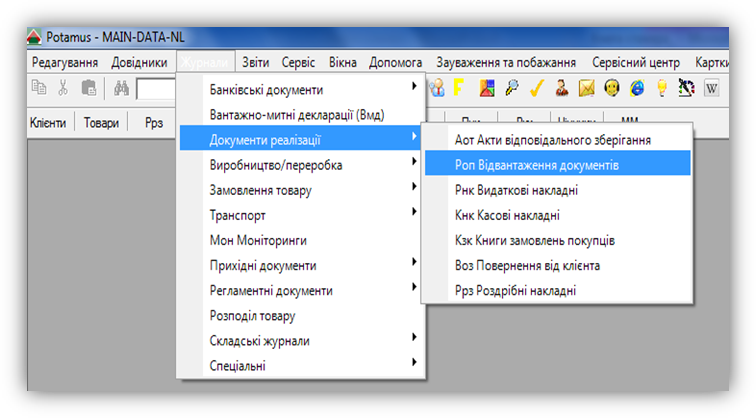Select Роп Відвантаження документів
This screenshot has height=418, width=756.
click(557, 165)
